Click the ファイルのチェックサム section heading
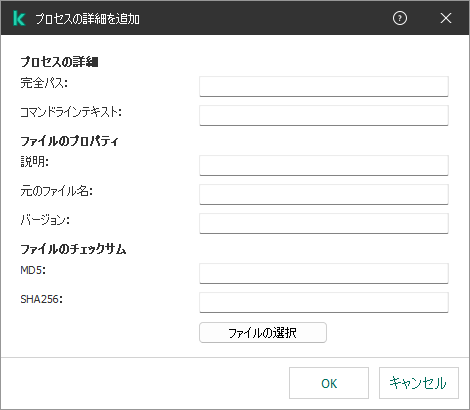 (x=73, y=249)
